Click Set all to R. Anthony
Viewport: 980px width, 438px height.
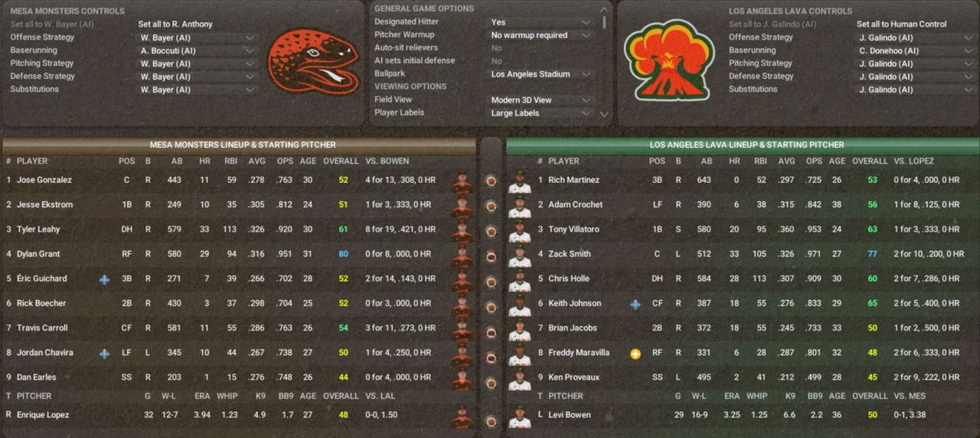point(175,25)
